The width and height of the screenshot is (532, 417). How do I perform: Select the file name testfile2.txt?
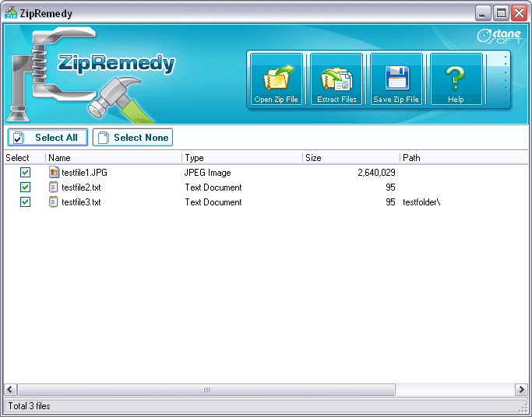coord(81,187)
